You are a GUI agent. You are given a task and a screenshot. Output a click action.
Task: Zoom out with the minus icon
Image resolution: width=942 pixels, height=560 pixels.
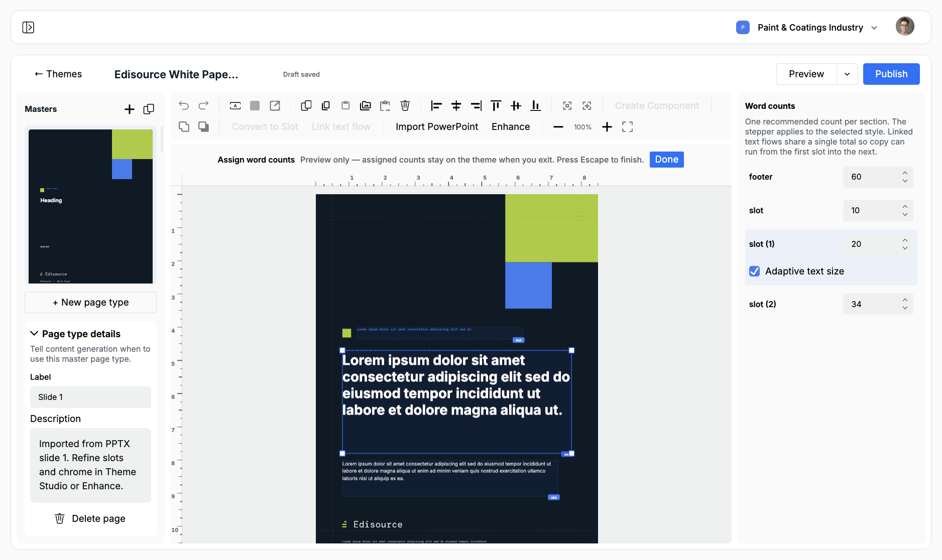(558, 127)
